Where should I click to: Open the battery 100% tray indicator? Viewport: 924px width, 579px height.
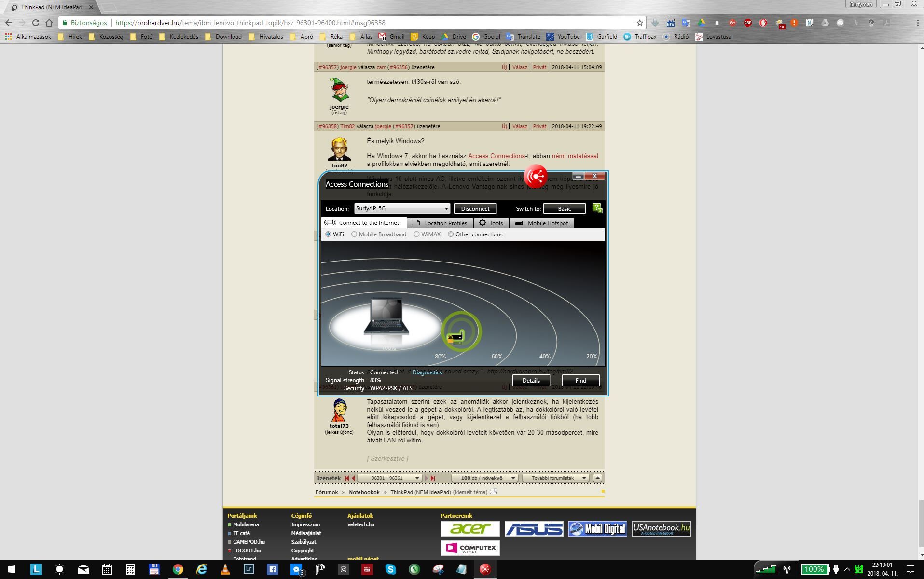pyautogui.click(x=814, y=569)
